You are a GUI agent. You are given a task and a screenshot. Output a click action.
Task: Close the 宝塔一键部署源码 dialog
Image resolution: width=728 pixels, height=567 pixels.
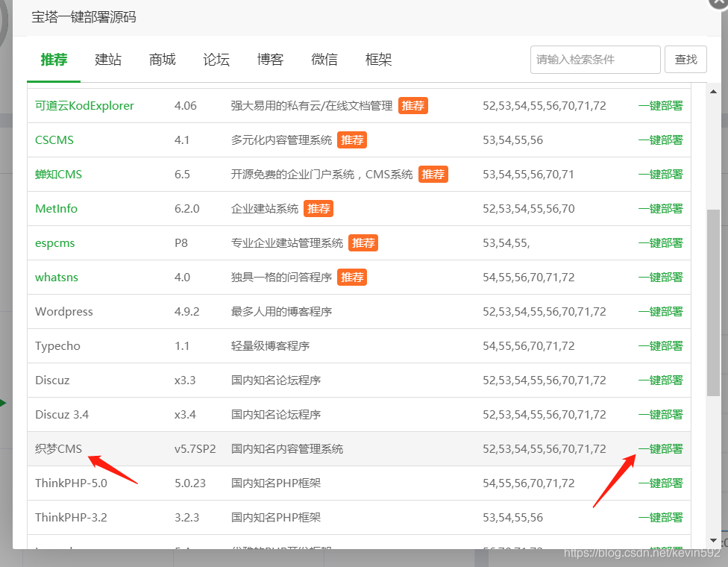click(719, 2)
